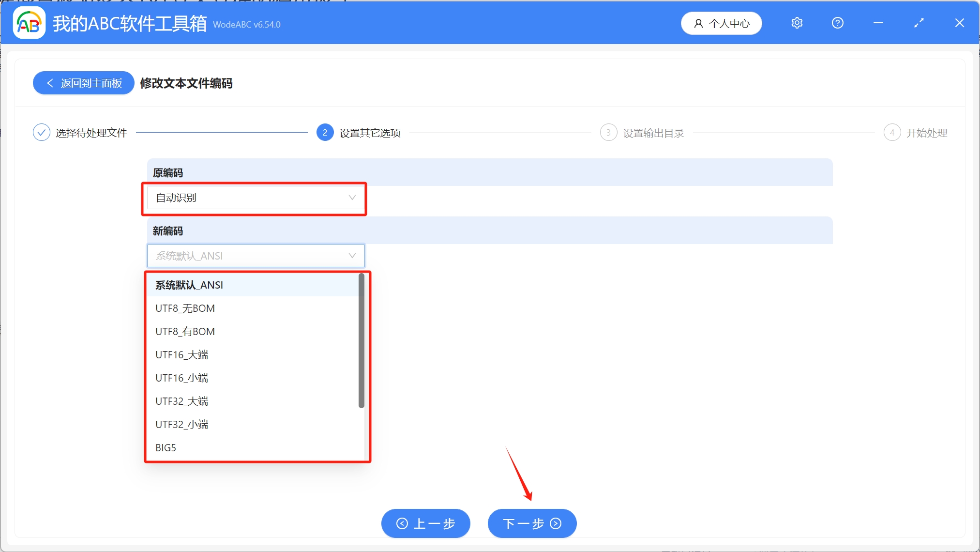Pick UTF8_有BOM encoding option
This screenshot has width=980, height=552.
[185, 332]
